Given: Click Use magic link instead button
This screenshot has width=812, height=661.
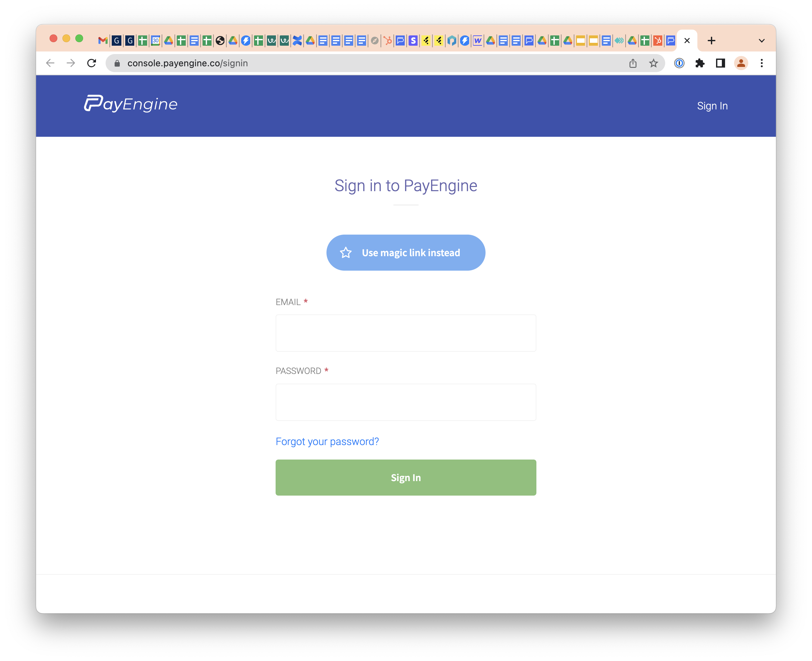Looking at the screenshot, I should pos(406,252).
